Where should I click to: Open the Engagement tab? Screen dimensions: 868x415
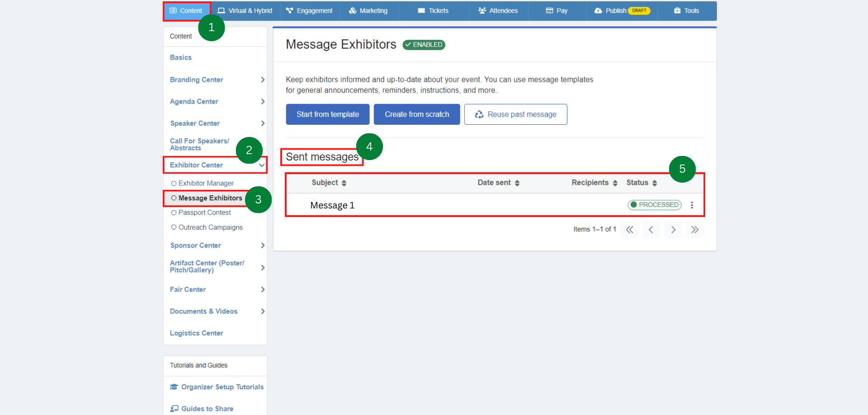[x=310, y=10]
